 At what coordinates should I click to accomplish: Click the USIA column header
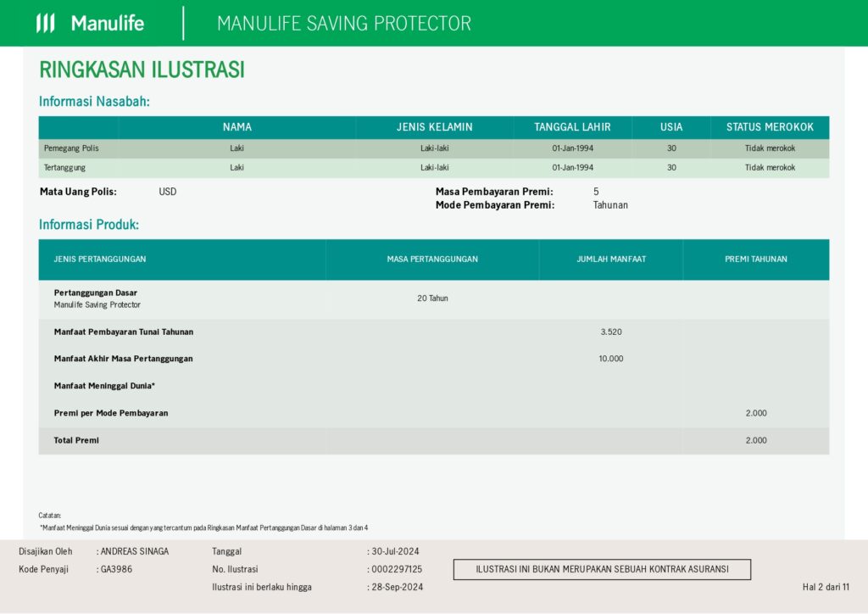[x=671, y=127]
